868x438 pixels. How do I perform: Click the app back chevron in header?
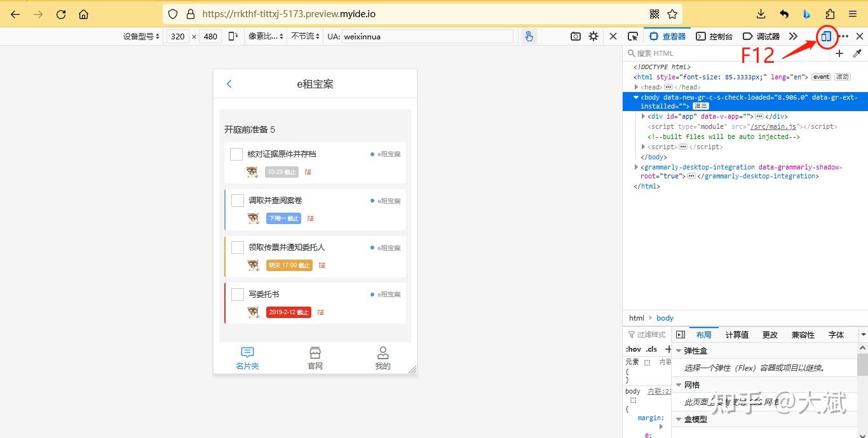coord(229,84)
